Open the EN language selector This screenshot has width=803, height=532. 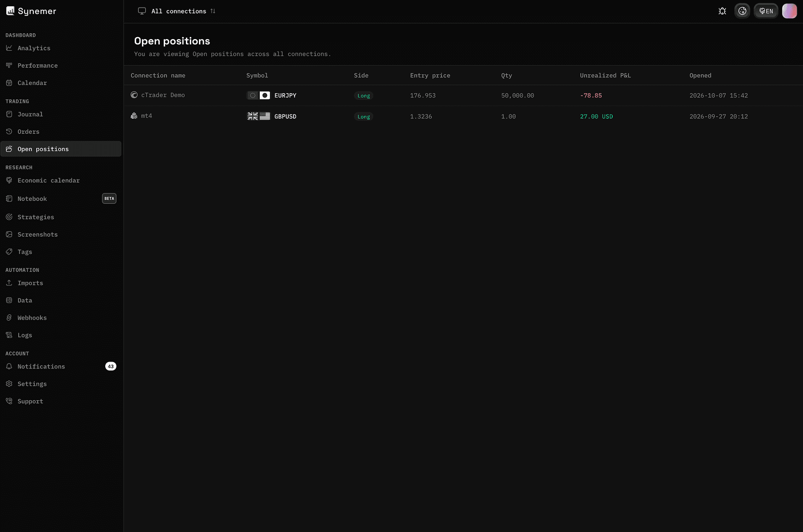(766, 11)
